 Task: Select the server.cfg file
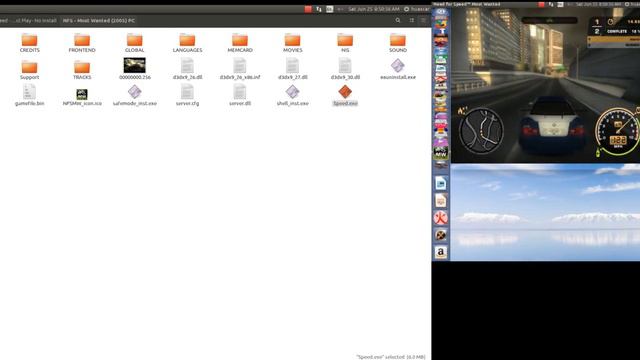[187, 95]
